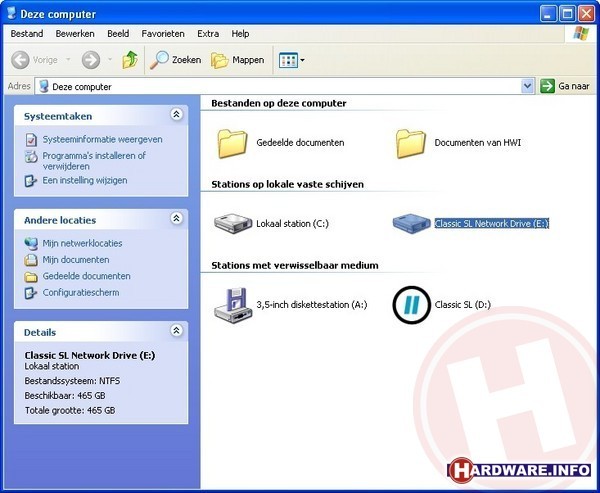Collapse the Details panel
600x493 pixels.
(x=176, y=330)
